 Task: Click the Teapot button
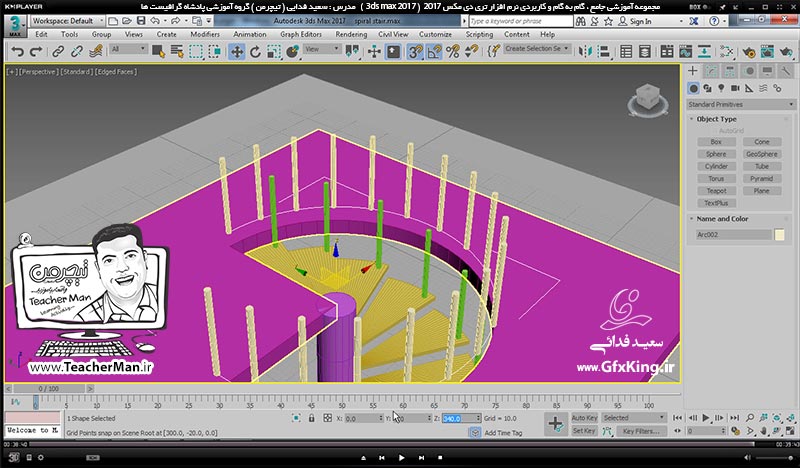point(716,191)
